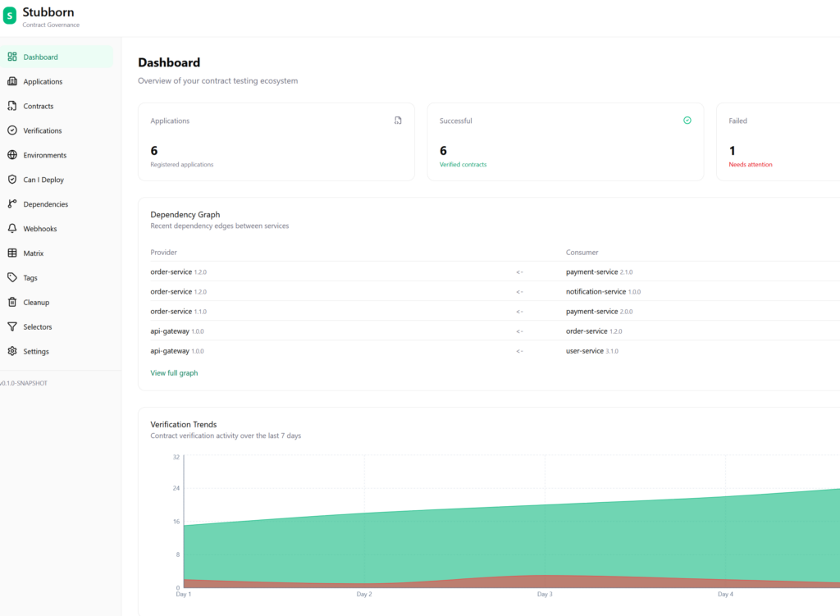Click the Stubborn green logo icon

tap(10, 16)
